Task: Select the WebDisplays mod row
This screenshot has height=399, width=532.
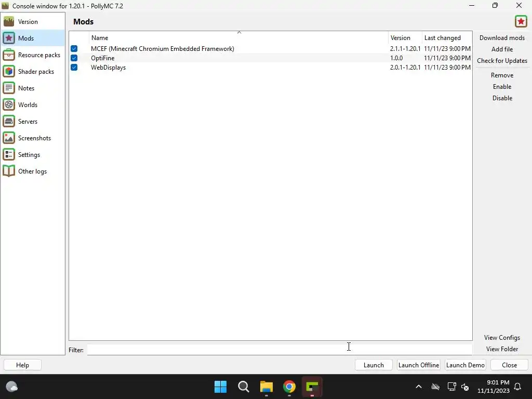Action: 270,67
